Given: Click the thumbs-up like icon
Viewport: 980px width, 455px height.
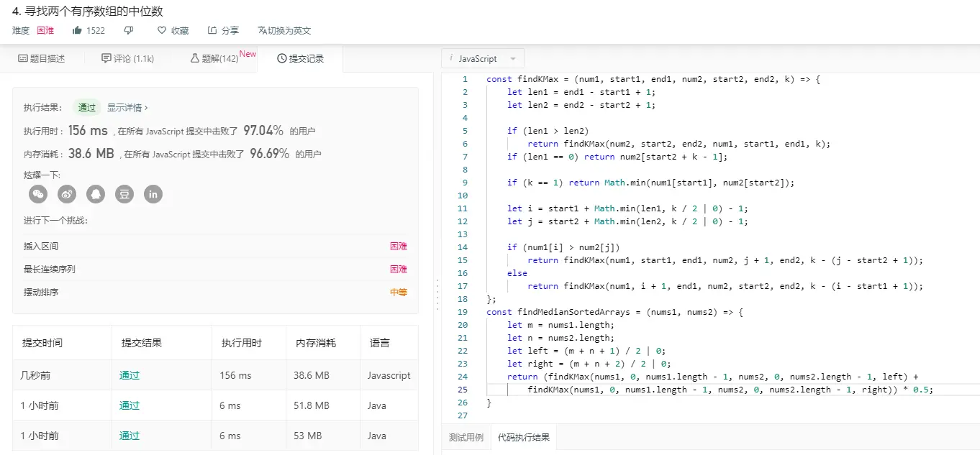Looking at the screenshot, I should (x=77, y=30).
